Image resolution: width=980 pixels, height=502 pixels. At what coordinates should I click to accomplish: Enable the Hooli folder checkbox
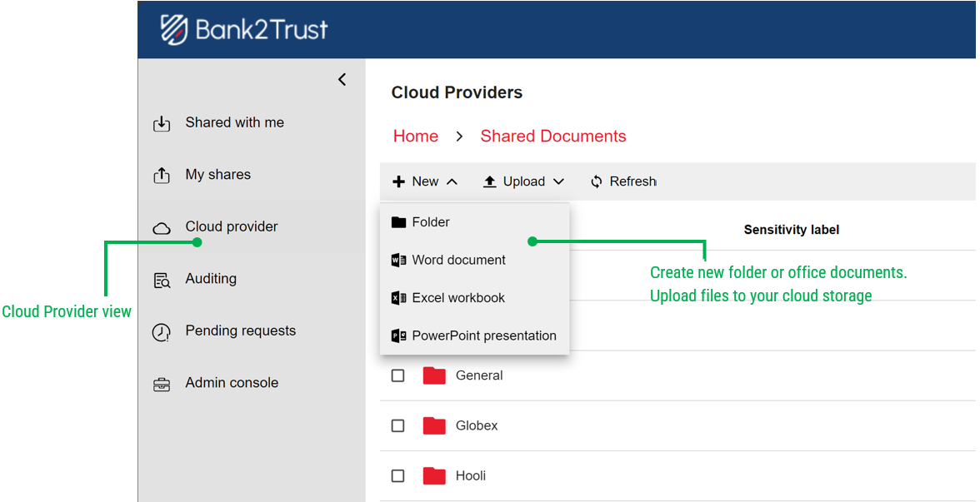pyautogui.click(x=397, y=475)
